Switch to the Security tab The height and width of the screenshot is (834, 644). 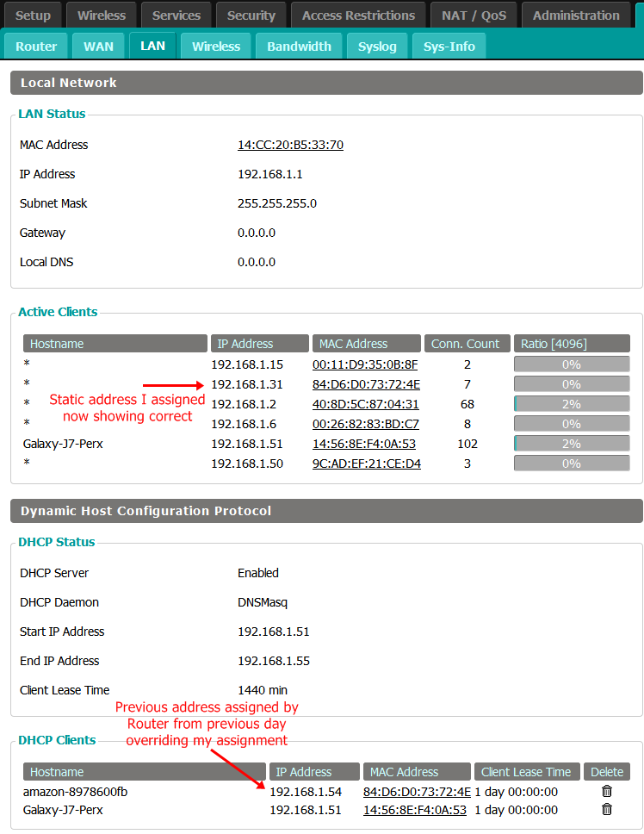point(251,16)
